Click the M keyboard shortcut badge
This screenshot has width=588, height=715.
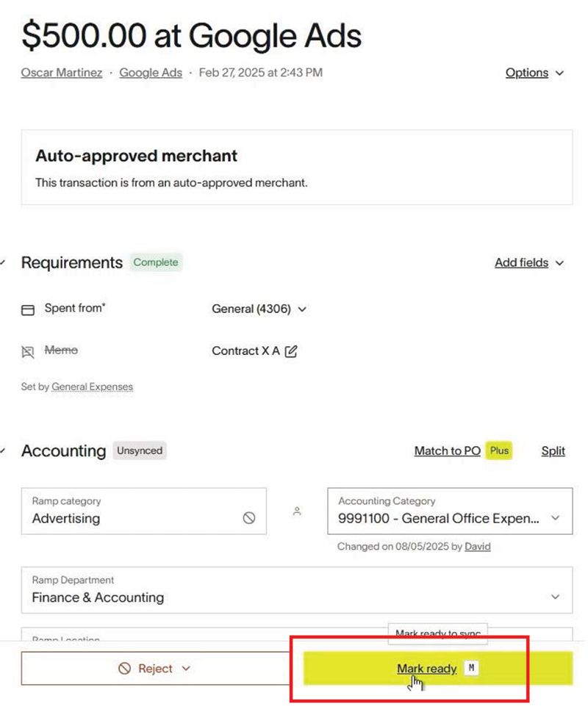click(473, 668)
